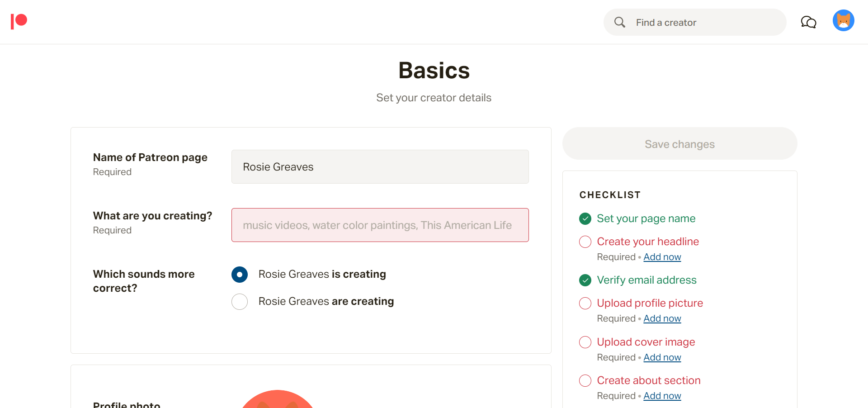The height and width of the screenshot is (408, 868).
Task: Click the 'Upload profile picture' checklist text
Action: (x=650, y=304)
